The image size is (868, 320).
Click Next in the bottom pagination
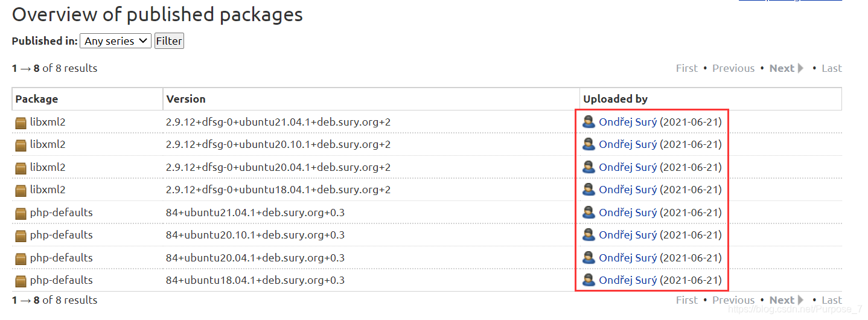(787, 300)
